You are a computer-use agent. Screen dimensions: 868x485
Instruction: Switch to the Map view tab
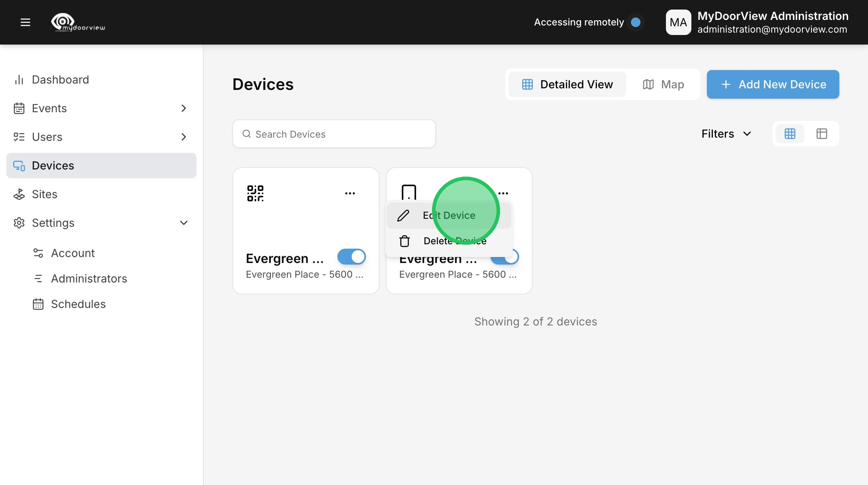[663, 84]
